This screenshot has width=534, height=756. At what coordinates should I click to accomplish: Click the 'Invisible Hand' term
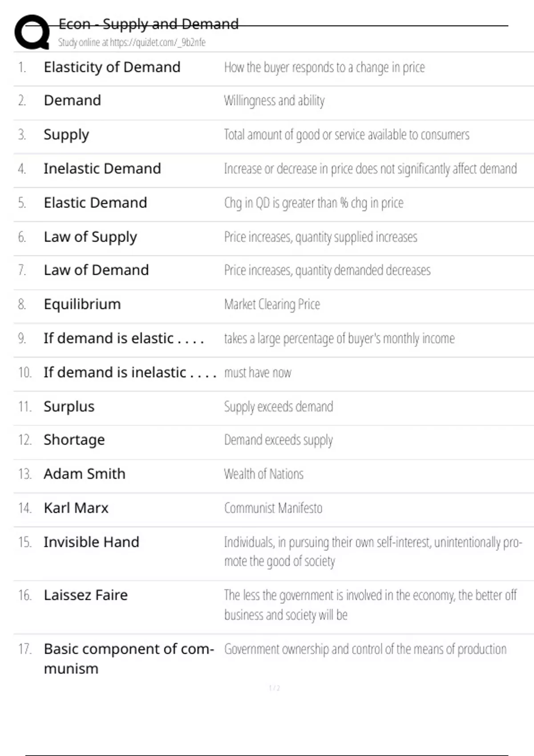tap(91, 542)
